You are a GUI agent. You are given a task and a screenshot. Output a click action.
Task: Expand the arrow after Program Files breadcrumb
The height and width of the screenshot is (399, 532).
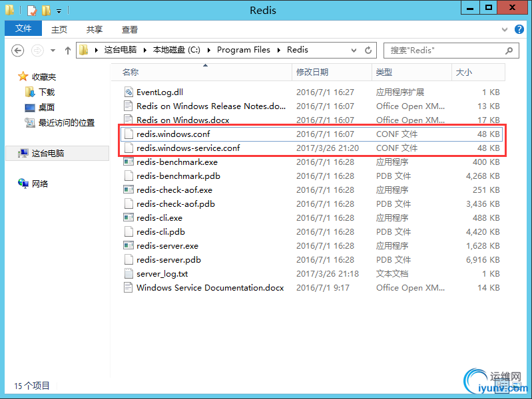[279, 50]
